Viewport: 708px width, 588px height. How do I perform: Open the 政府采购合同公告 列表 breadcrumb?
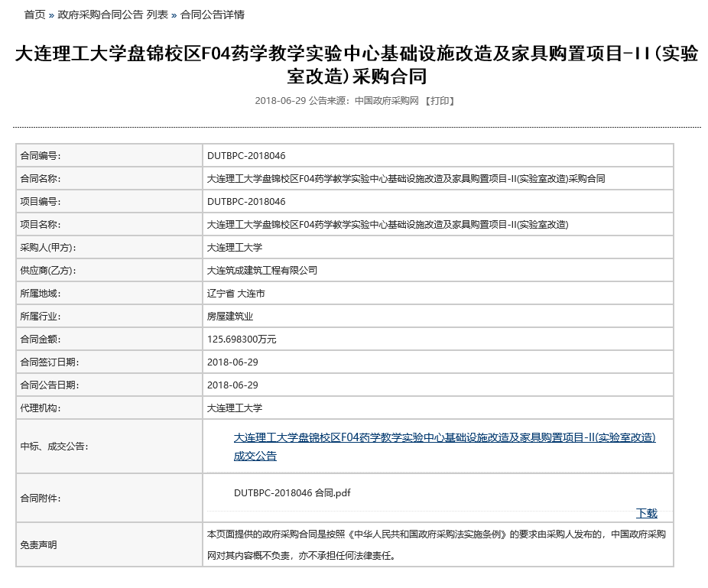pos(112,15)
